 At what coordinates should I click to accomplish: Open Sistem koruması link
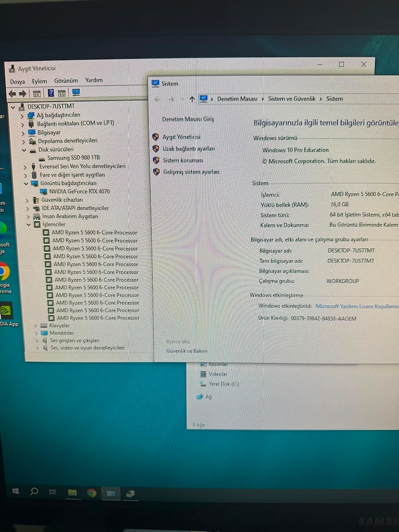tap(183, 161)
